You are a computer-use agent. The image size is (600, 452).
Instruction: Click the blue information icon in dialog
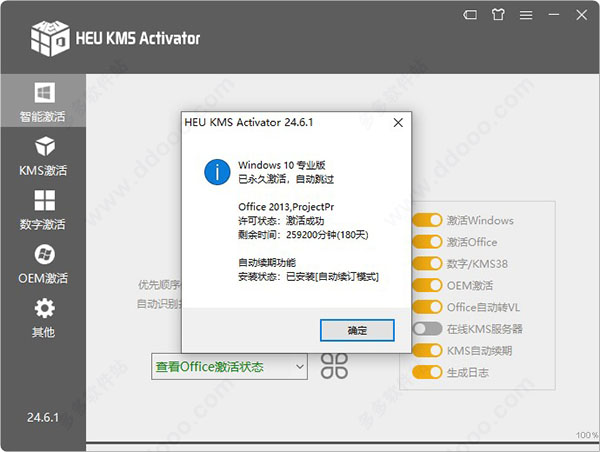(x=217, y=172)
